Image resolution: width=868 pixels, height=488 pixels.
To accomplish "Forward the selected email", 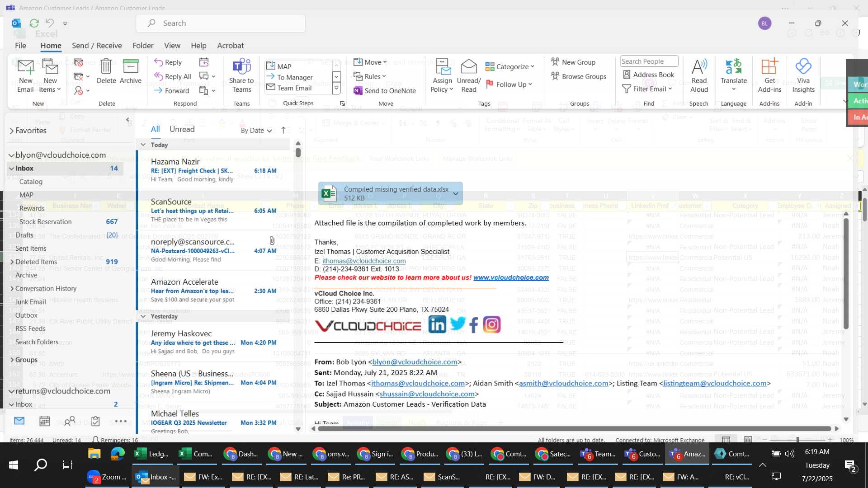I will click(x=171, y=90).
